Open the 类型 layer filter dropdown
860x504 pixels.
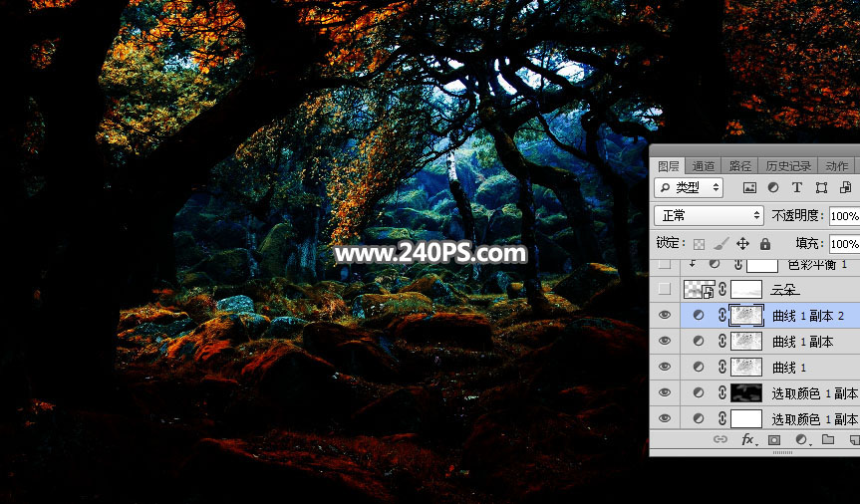(689, 188)
